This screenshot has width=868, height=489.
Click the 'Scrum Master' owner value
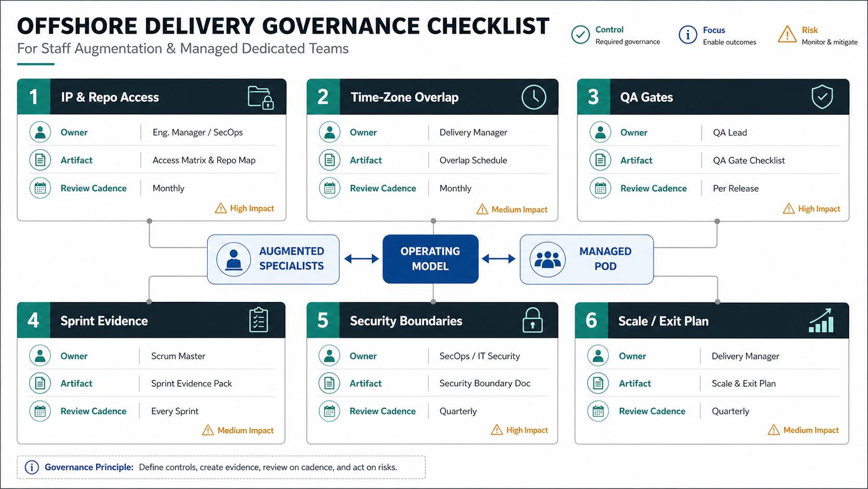click(178, 356)
